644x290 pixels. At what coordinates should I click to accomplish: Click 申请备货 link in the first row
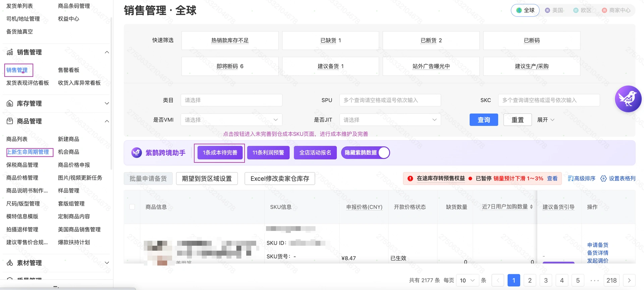(x=598, y=245)
